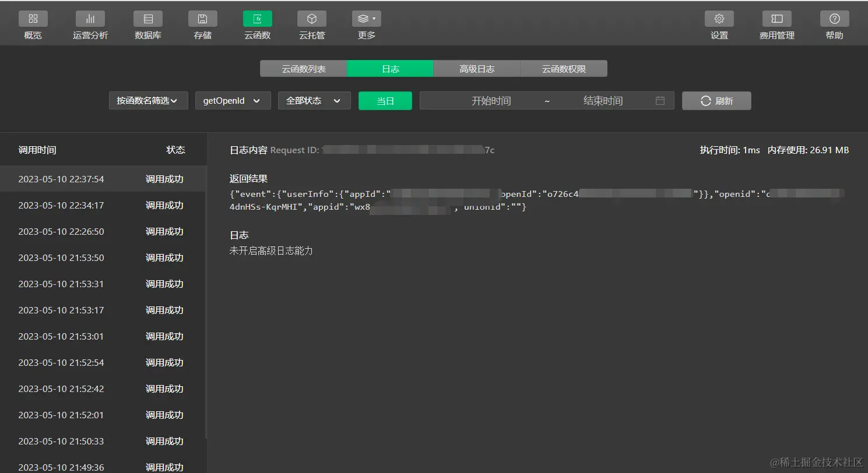The height and width of the screenshot is (473, 868).
Task: Click the 执行时间: 1ms label
Action: click(x=730, y=150)
